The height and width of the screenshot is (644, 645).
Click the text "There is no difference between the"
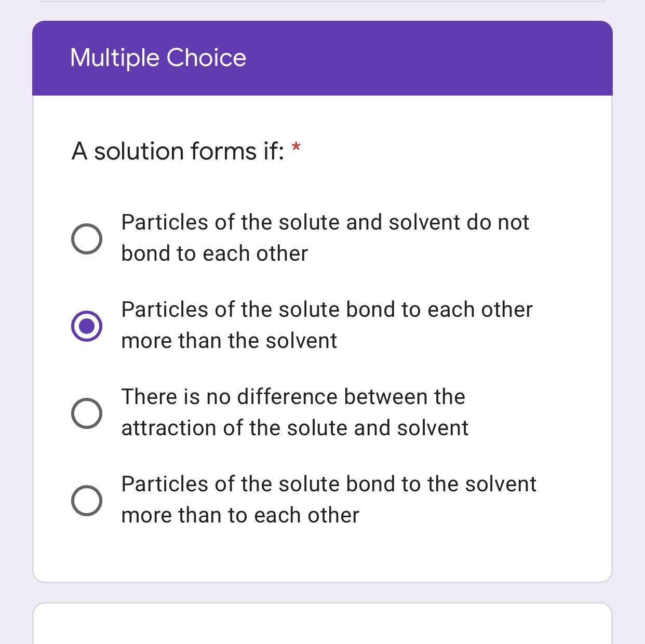293,397
